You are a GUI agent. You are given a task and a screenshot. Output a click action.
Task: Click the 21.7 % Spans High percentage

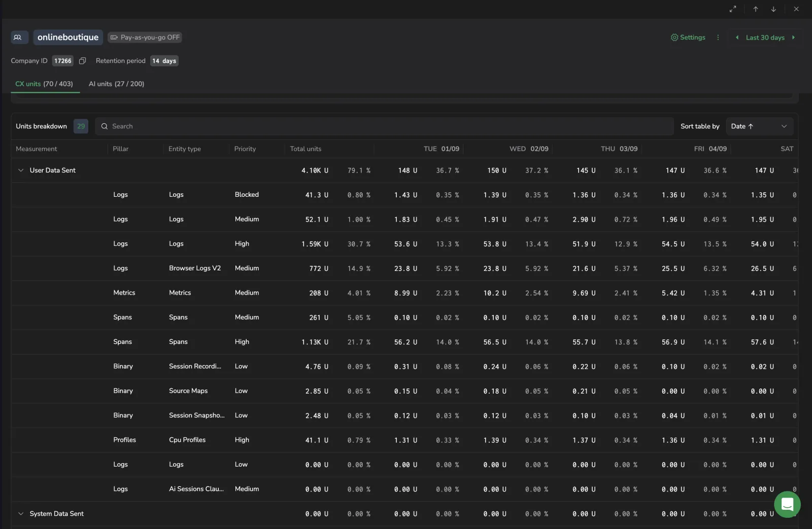[x=359, y=342]
